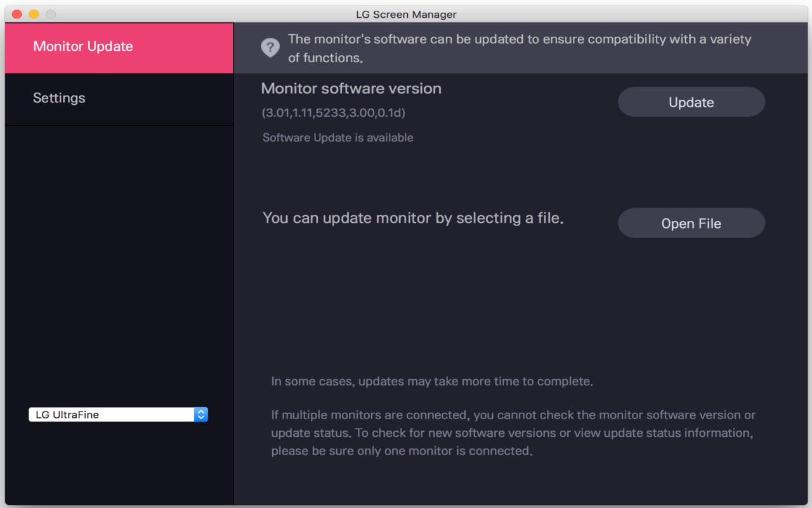Click 'You can update monitor by selecting a file.'
The height and width of the screenshot is (508, 812).
413,218
